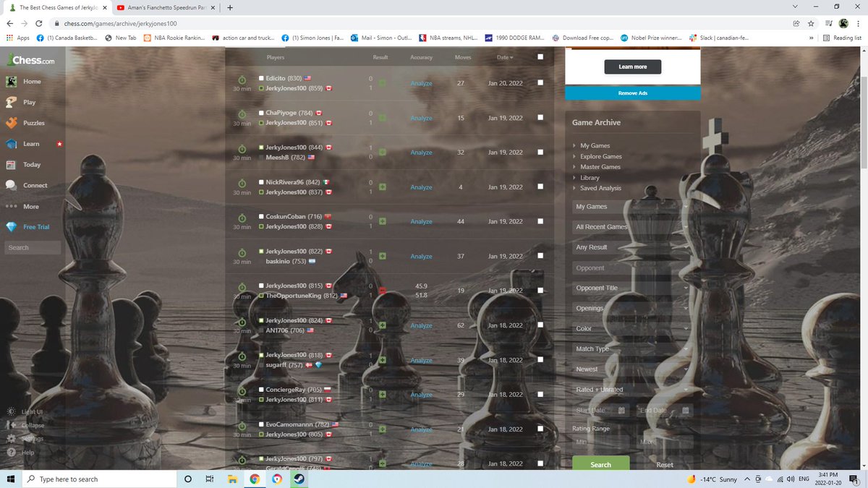Click the Learn more ad button
The image size is (868, 488).
(x=633, y=67)
